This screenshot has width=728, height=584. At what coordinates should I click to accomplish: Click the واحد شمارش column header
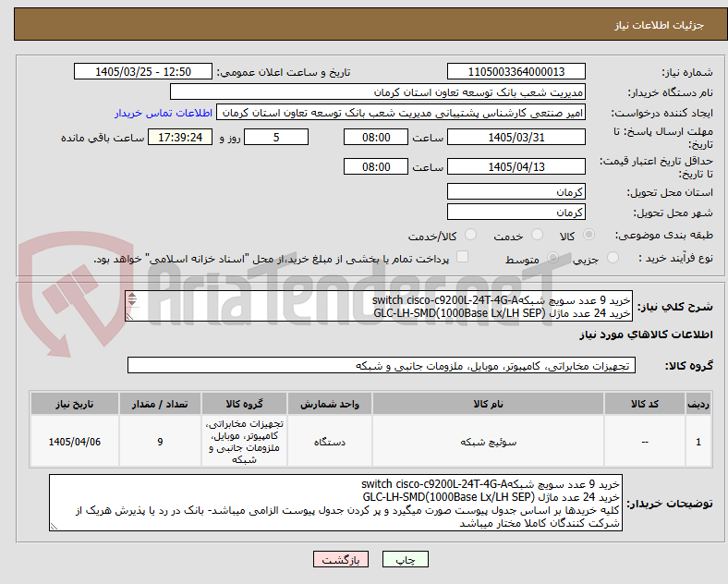coord(330,404)
